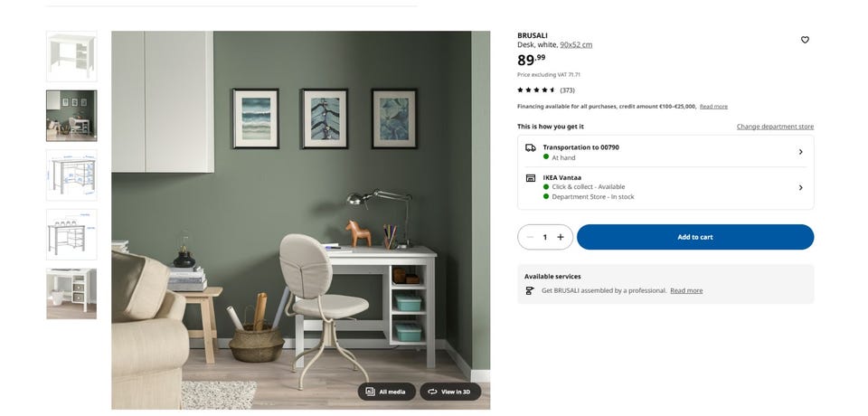The height and width of the screenshot is (416, 868).
Task: Increase quantity with the plus icon
Action: 561,237
